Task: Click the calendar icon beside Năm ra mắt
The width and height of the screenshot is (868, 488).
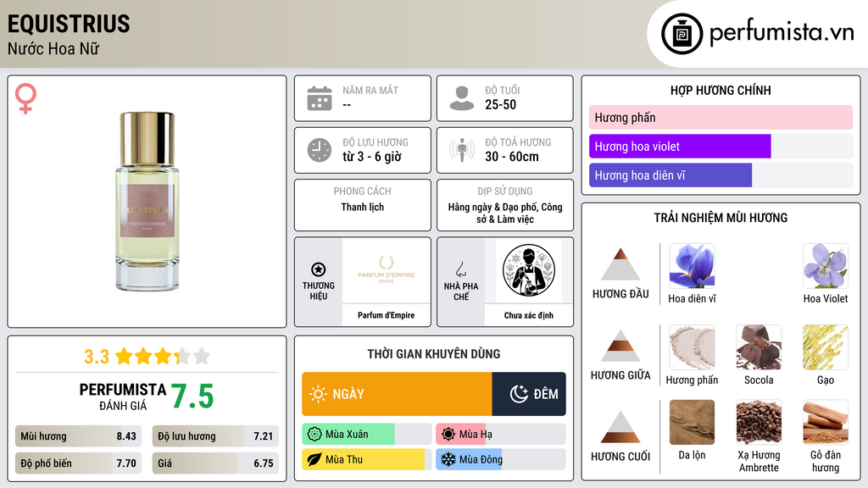Action: 320,98
